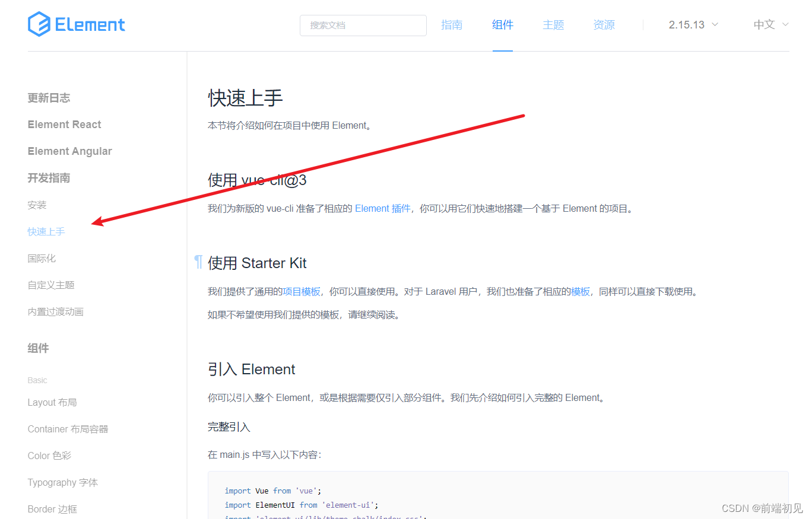Follow the Element 插件 link
This screenshot has height=519, width=812.
383,209
